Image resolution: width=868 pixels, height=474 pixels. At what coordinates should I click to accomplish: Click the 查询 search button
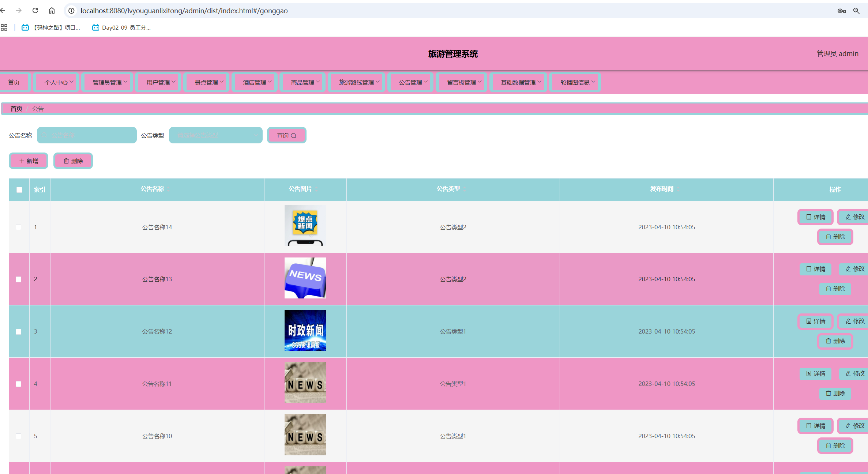286,135
